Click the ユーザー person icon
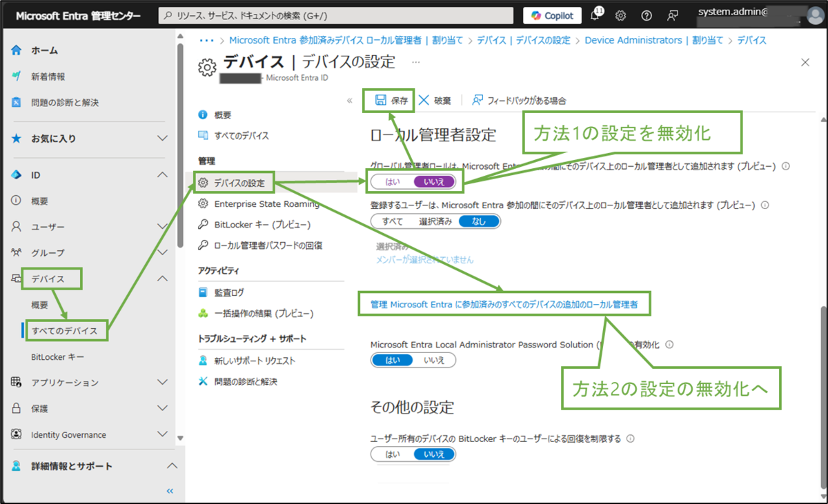Viewport: 828px width, 504px height. tap(17, 227)
